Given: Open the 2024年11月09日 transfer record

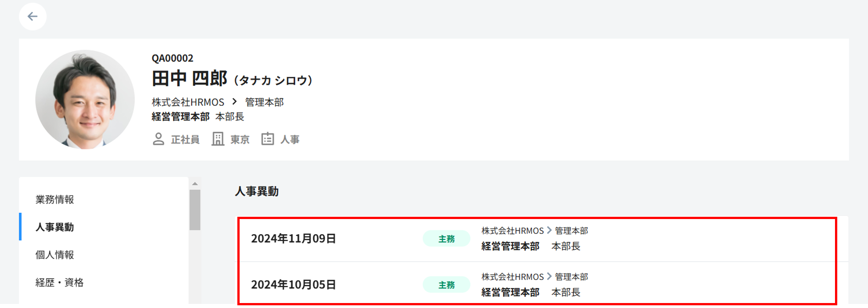Looking at the screenshot, I should coord(294,239).
